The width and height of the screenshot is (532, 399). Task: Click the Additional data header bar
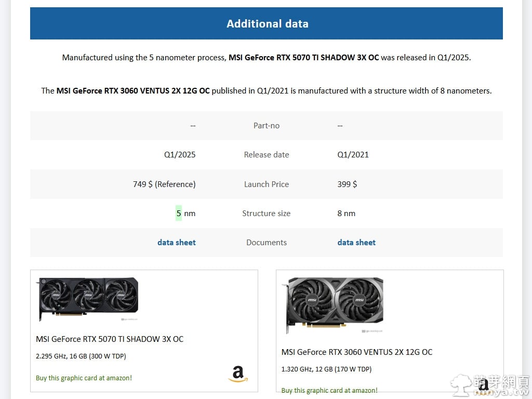[267, 24]
